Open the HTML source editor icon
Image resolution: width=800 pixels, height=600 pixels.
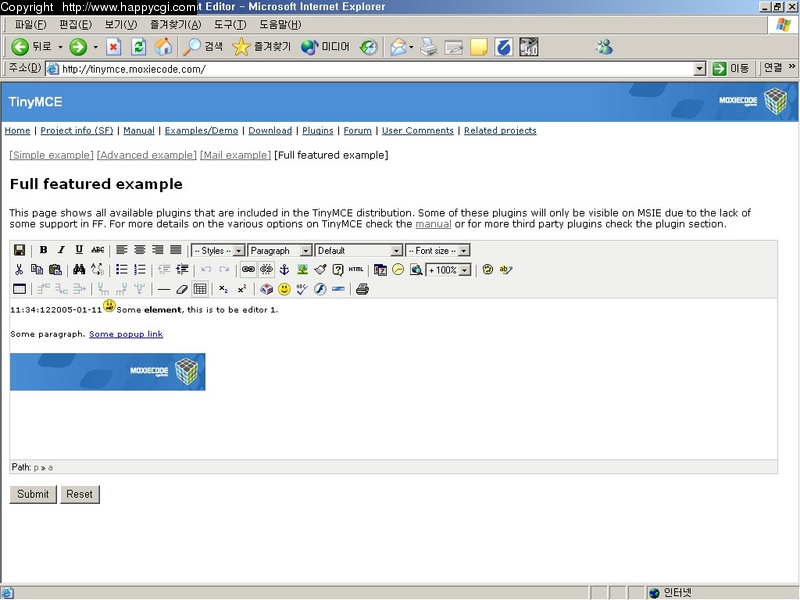coord(356,269)
